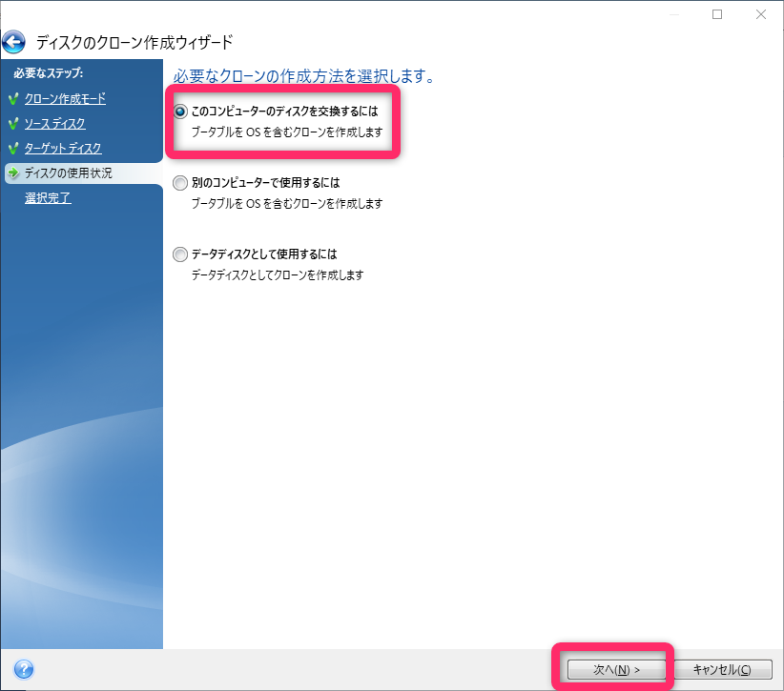Click the green arrow beside ディスクの使用状況
784x691 pixels.
point(13,173)
